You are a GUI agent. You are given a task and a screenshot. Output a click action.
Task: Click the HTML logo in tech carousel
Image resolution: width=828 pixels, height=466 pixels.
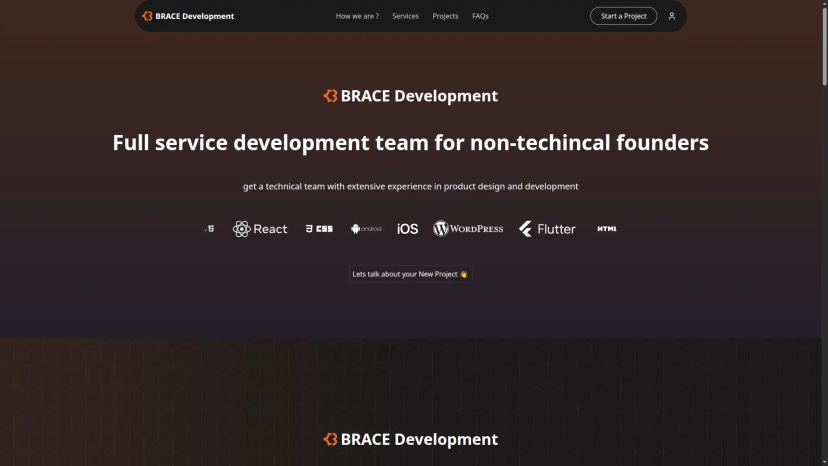[607, 229]
